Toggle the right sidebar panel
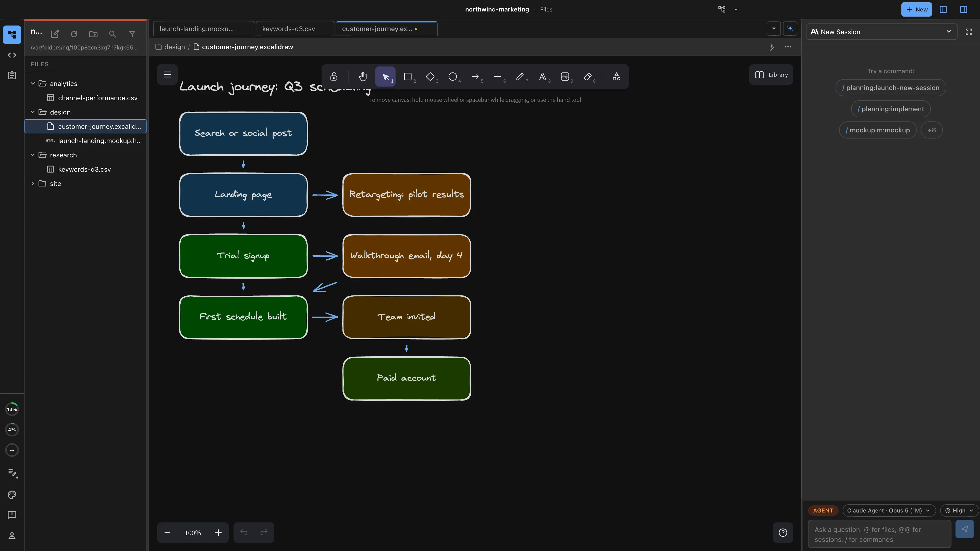This screenshot has height=551, width=980. tap(964, 9)
